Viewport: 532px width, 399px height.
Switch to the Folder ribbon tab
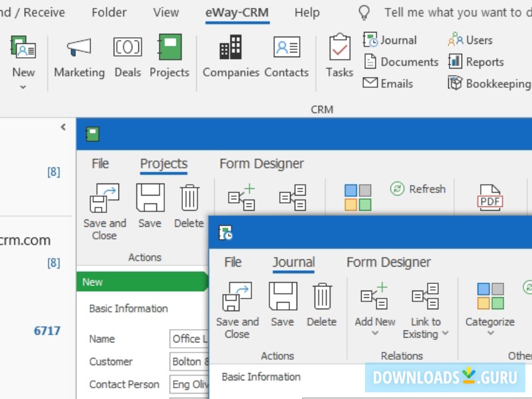109,13
